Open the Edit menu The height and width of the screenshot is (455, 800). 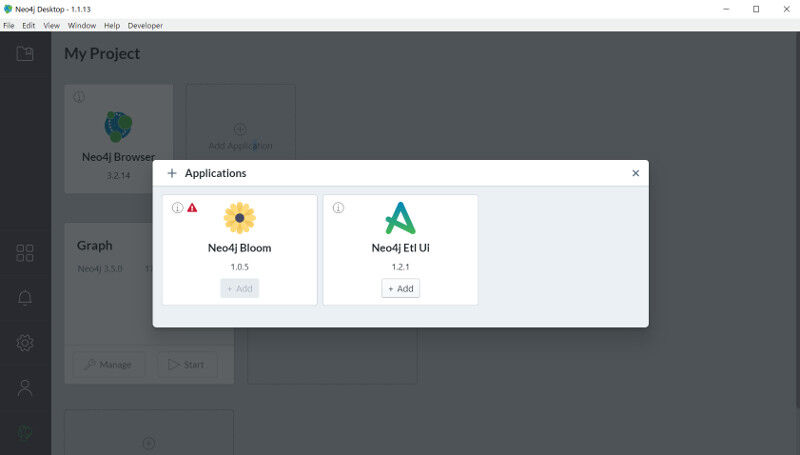(29, 26)
